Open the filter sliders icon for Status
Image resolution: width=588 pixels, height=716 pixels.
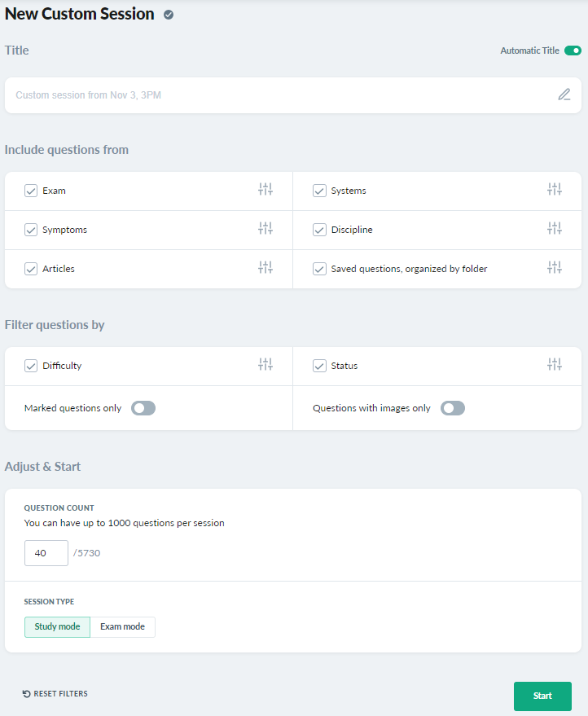click(555, 364)
